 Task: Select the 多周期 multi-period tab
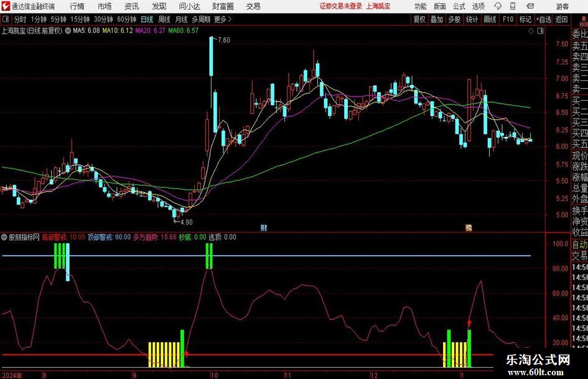[x=201, y=19]
